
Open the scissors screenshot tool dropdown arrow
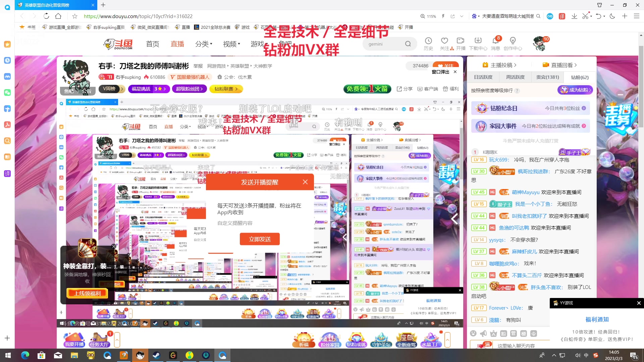[x=591, y=16]
